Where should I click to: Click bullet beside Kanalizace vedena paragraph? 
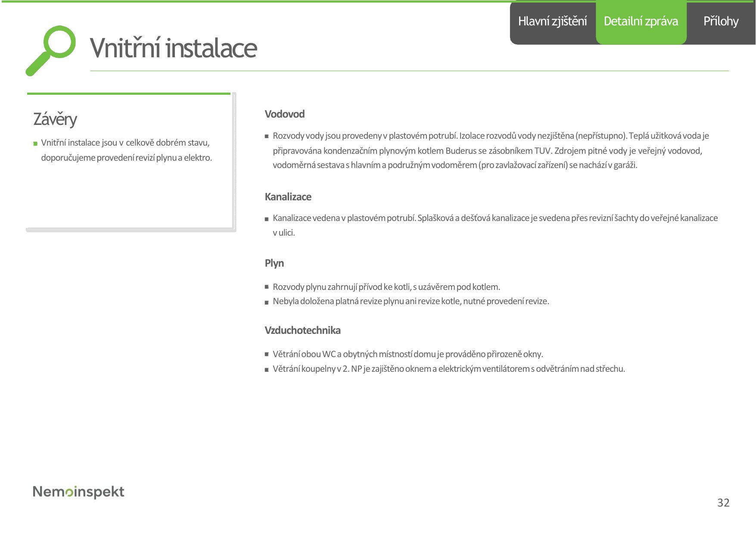pos(267,219)
